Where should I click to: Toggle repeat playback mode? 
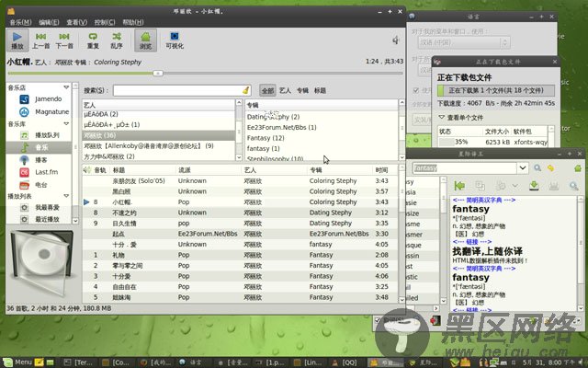93,40
